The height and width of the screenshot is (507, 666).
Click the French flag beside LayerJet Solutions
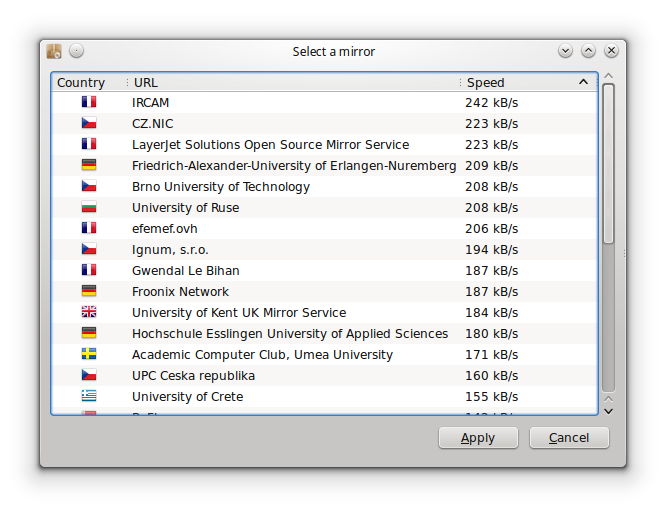[89, 144]
